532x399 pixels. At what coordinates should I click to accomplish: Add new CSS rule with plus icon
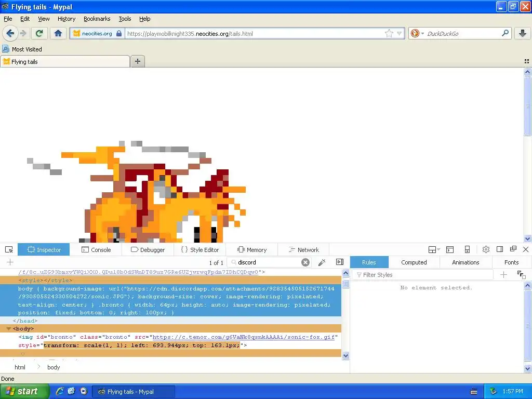503,275
